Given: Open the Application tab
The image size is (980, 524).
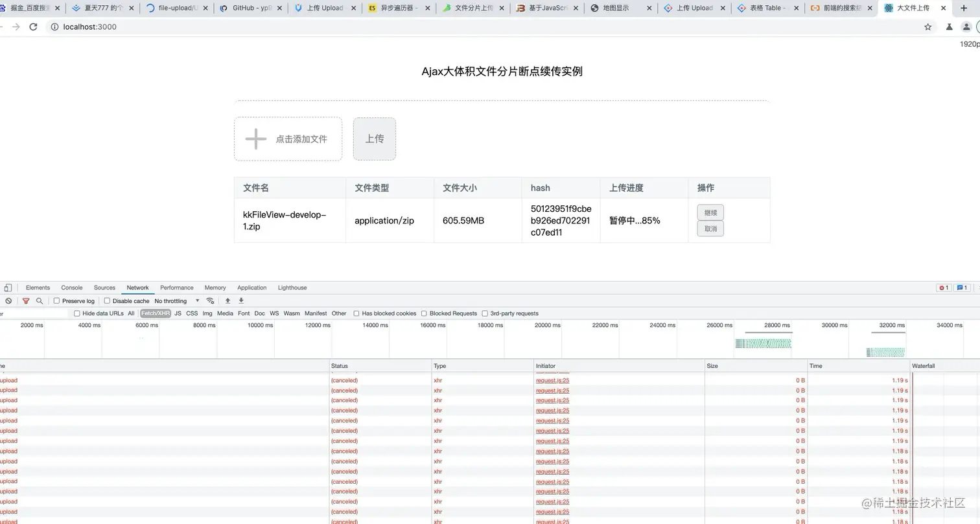Looking at the screenshot, I should [252, 288].
